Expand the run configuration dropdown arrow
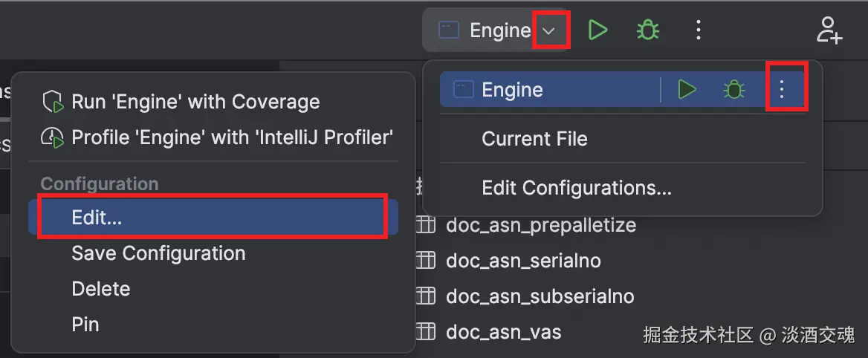 tap(549, 30)
